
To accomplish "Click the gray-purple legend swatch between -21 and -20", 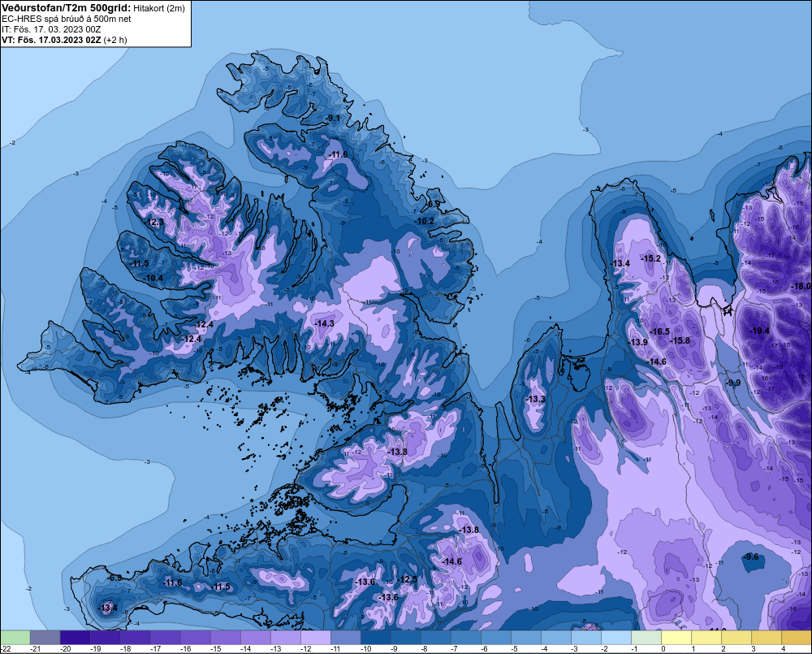I will (x=45, y=637).
